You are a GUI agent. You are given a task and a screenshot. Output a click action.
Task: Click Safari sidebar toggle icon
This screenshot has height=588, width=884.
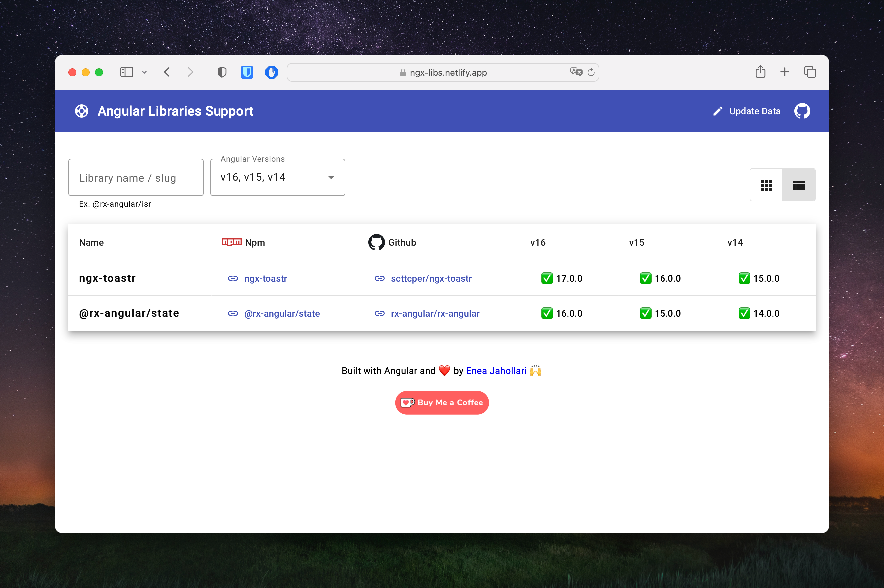pos(126,72)
